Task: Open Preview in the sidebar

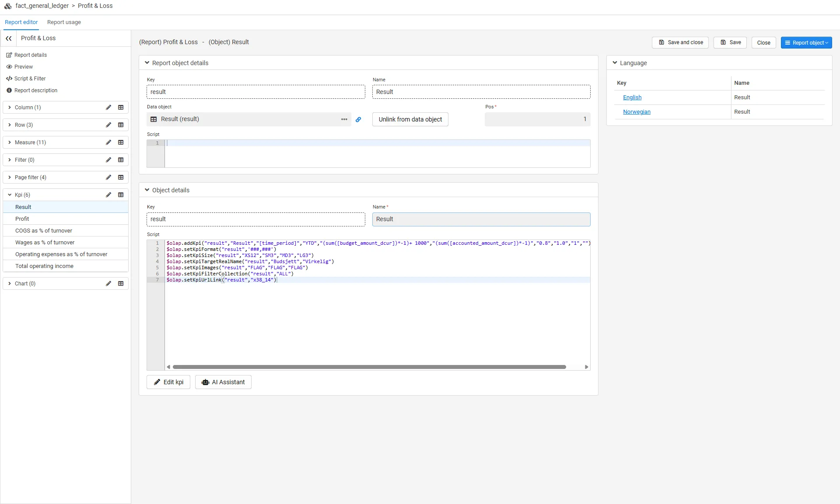Action: tap(20, 67)
